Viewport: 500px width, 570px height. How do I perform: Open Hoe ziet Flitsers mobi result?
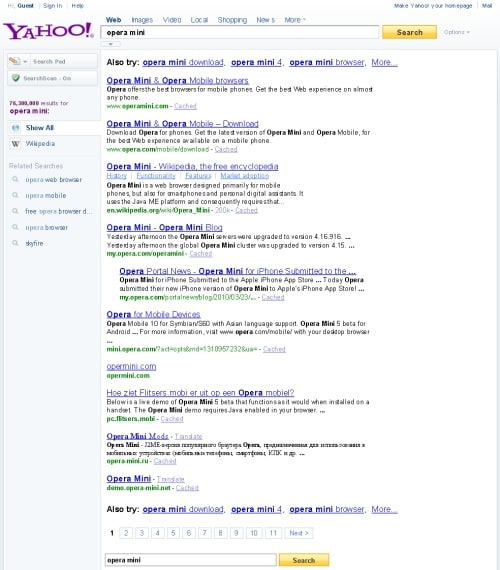coord(200,393)
